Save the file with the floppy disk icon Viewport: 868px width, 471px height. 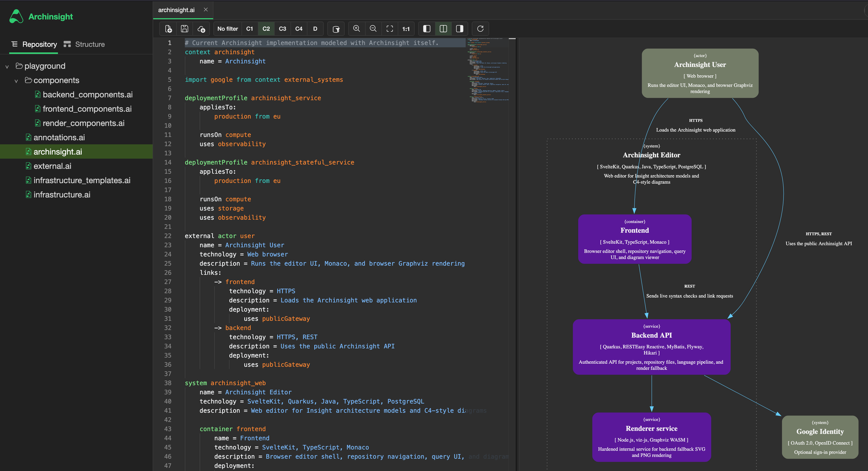click(x=184, y=29)
